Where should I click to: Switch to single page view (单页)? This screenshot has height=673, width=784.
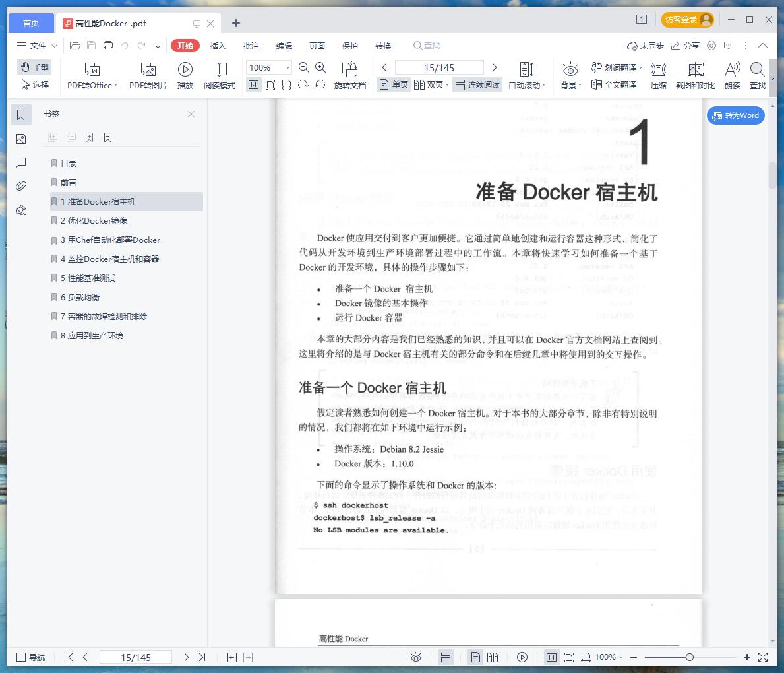click(394, 84)
